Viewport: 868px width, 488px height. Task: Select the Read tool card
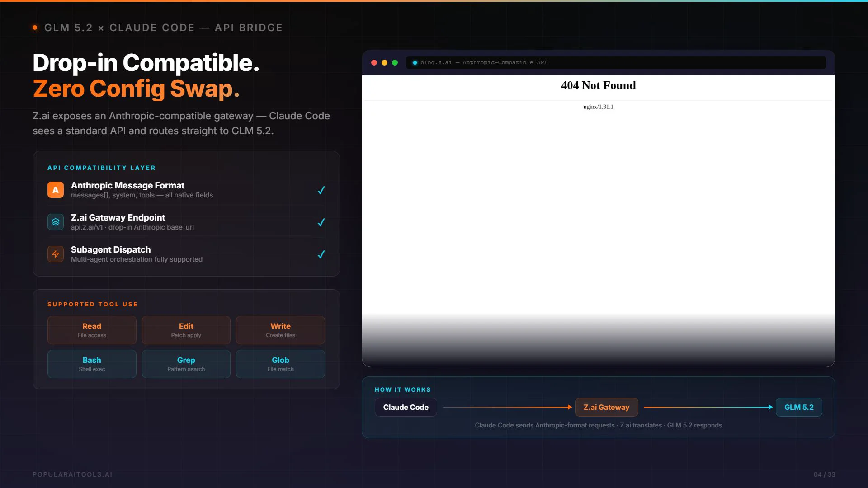tap(92, 330)
